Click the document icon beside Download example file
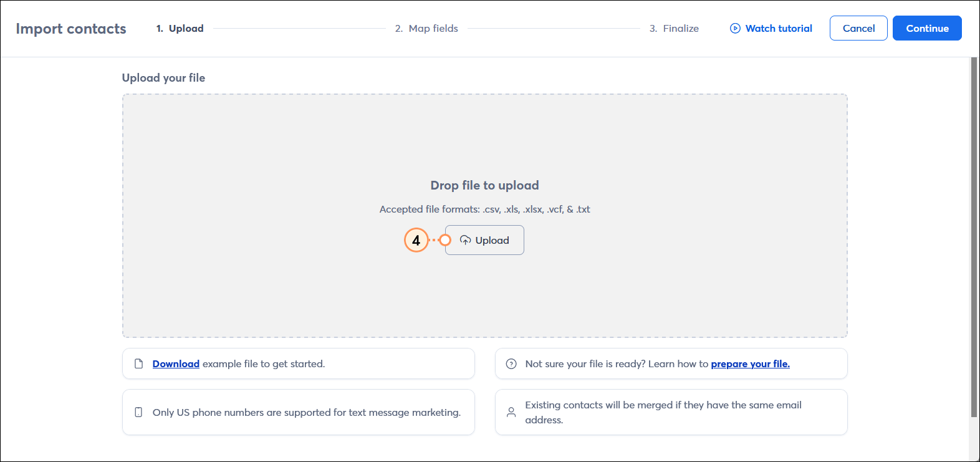980x462 pixels. (139, 363)
